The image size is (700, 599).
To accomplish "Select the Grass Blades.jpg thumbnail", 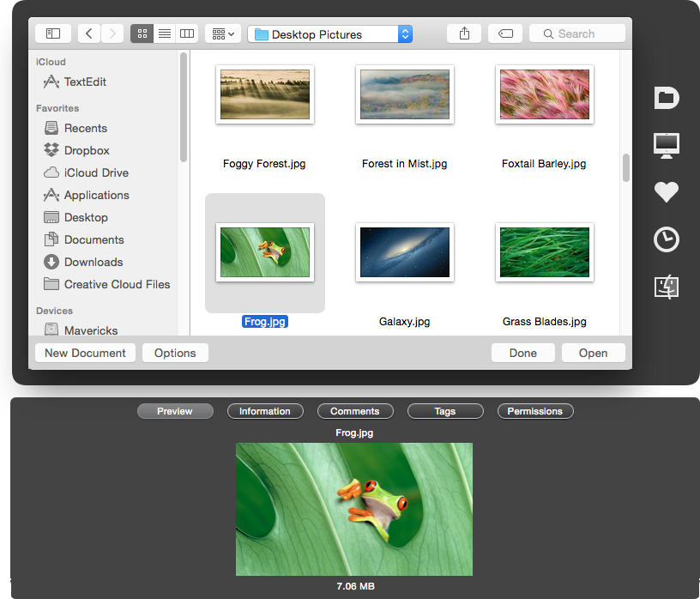I will point(544,252).
